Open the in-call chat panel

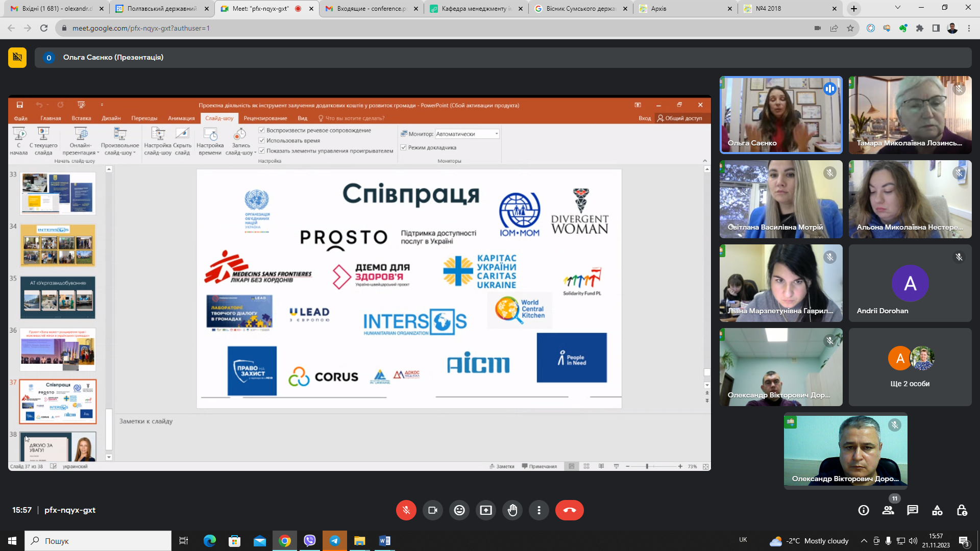click(913, 510)
